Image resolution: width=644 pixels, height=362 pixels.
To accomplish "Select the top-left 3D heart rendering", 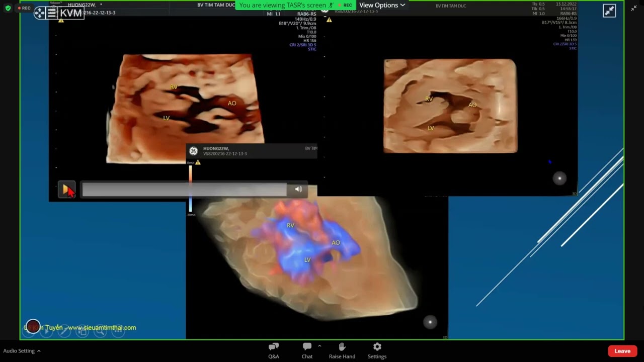I will [x=185, y=109].
